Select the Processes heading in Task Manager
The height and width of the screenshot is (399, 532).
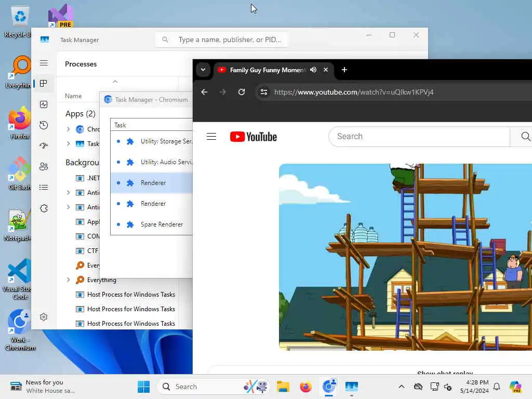point(81,64)
